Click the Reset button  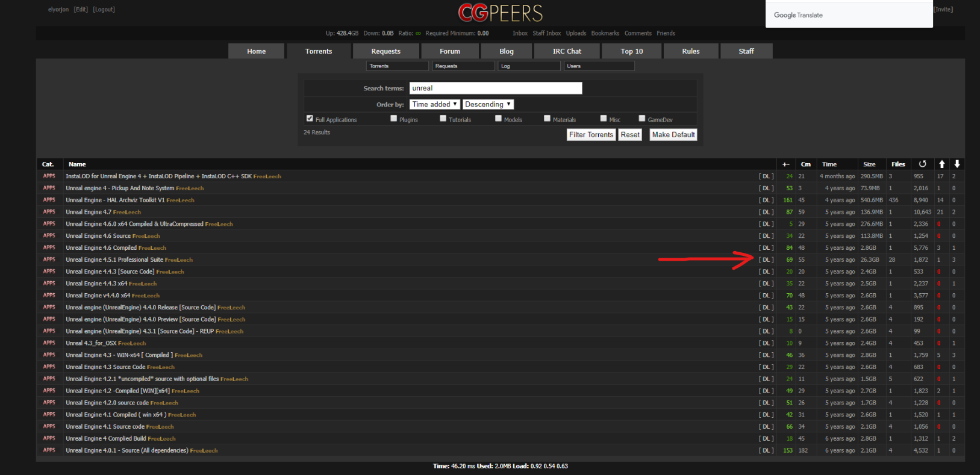click(630, 134)
